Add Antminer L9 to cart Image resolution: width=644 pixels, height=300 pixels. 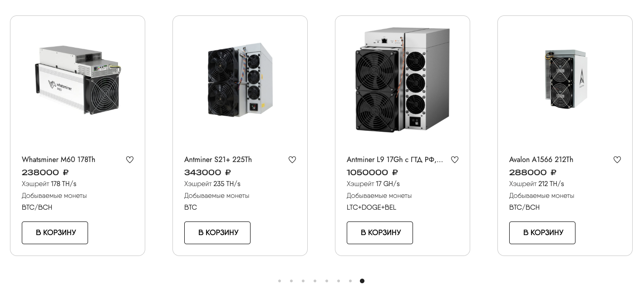pos(380,233)
